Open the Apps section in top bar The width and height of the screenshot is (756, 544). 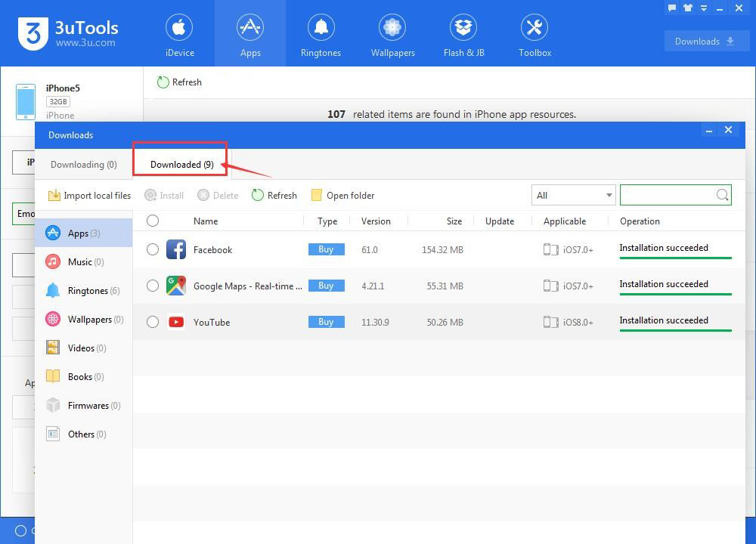pyautogui.click(x=250, y=34)
